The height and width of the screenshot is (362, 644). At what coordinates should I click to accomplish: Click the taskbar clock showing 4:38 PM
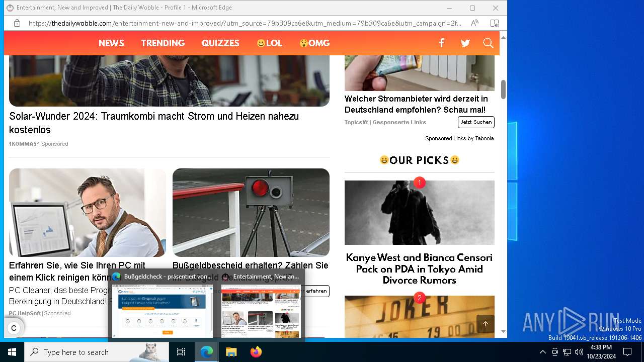601,352
